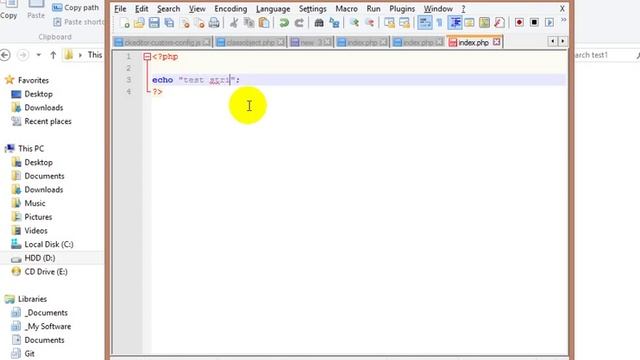Open the Edit menu
Viewport: 640px width, 360px height.
pyautogui.click(x=142, y=9)
